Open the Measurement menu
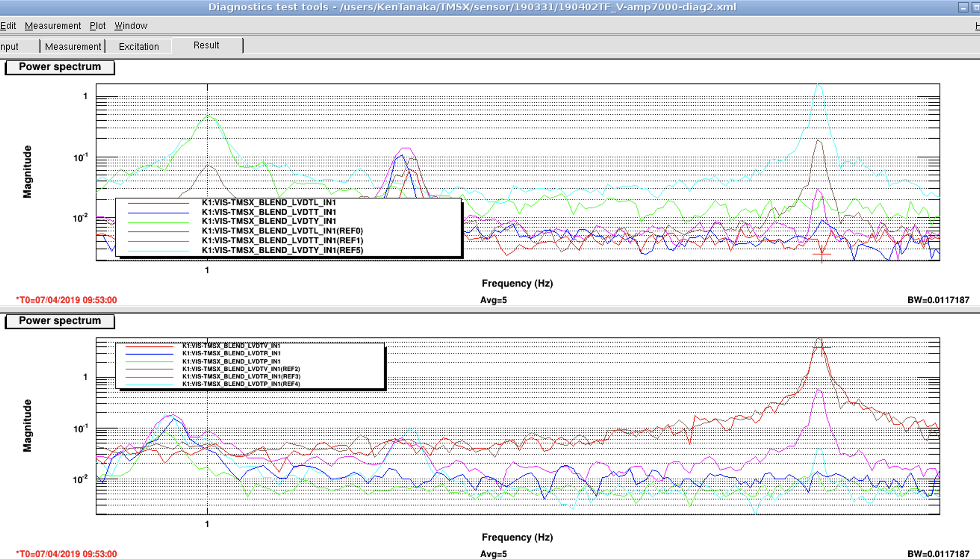This screenshot has width=980, height=559. point(53,26)
